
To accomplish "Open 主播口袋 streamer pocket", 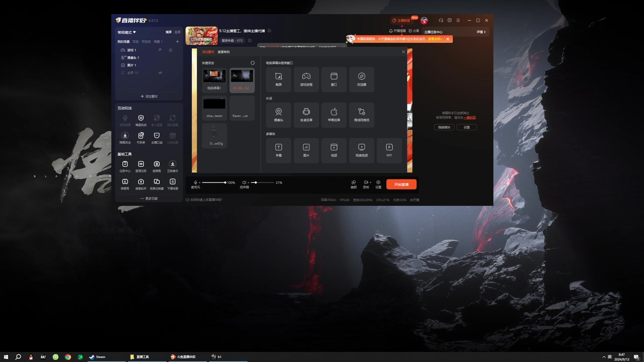I will tap(157, 138).
